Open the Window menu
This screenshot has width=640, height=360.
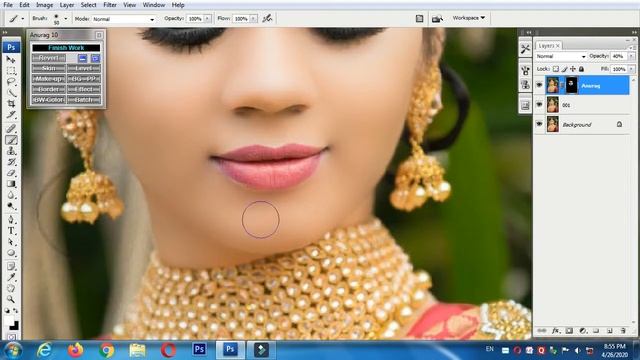(x=153, y=5)
